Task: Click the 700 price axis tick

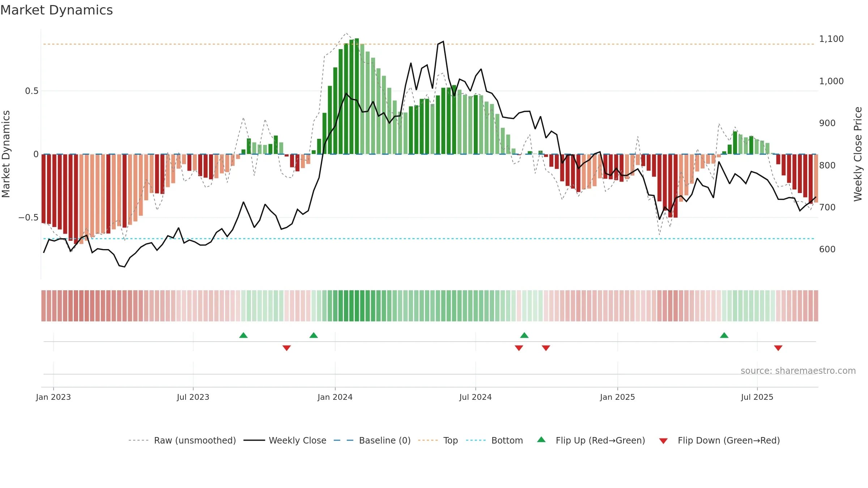Action: click(827, 207)
